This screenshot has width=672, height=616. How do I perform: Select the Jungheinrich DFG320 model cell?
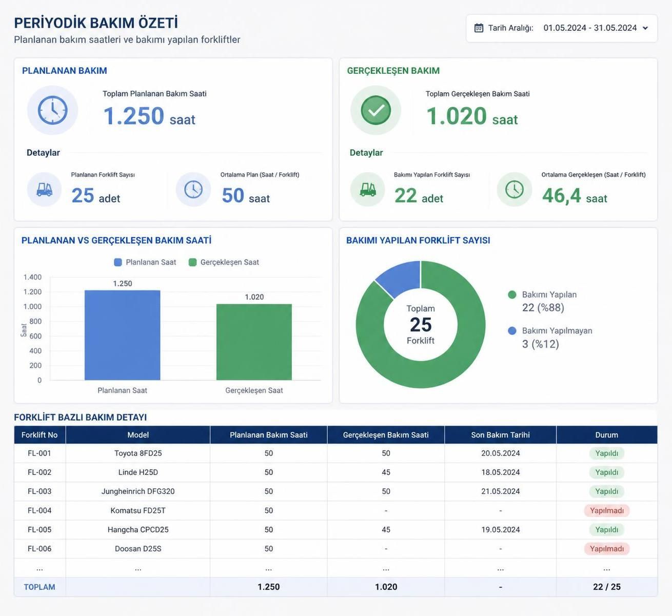coord(138,491)
